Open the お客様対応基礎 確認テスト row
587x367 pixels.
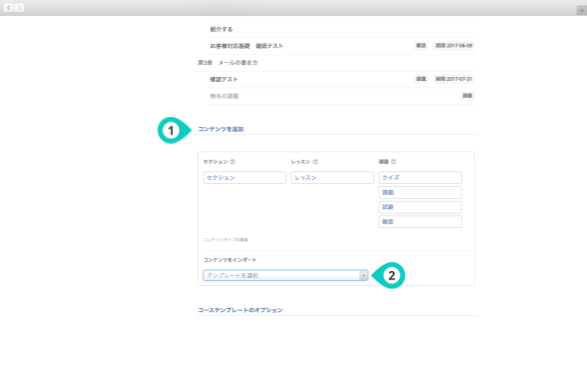point(342,46)
